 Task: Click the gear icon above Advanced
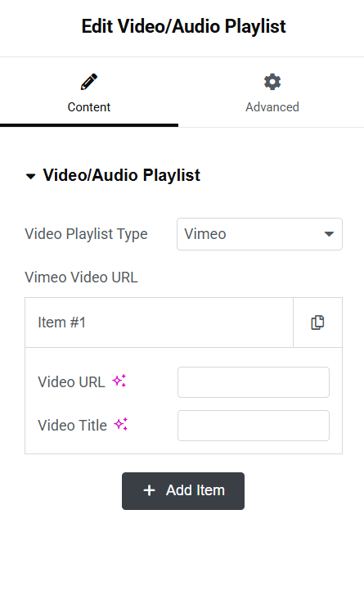272,82
